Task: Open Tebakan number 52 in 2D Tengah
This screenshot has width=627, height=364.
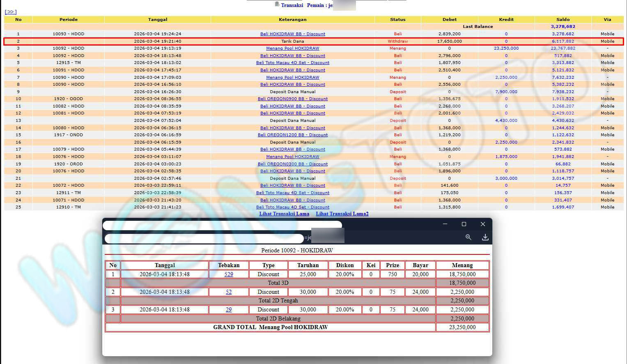Action: pyautogui.click(x=229, y=292)
